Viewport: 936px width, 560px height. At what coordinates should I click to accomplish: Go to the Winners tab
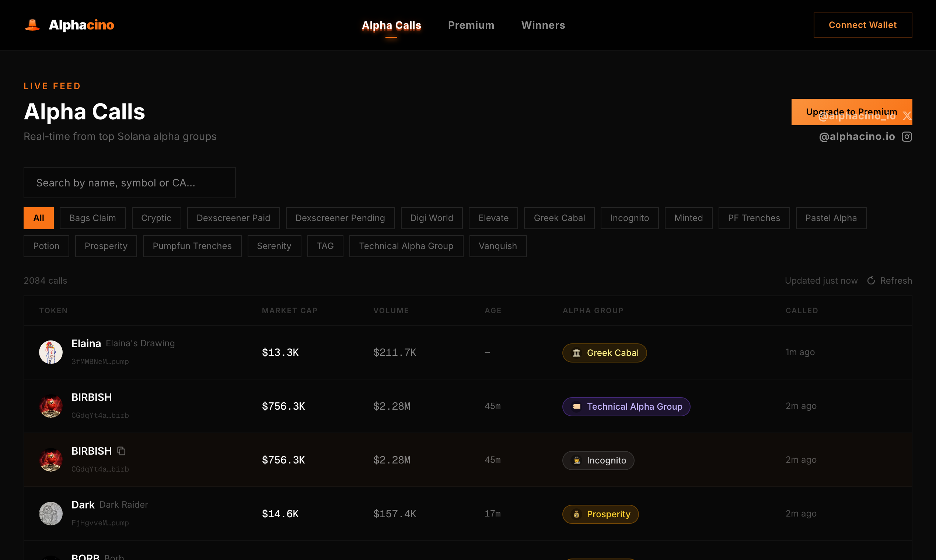click(x=543, y=25)
